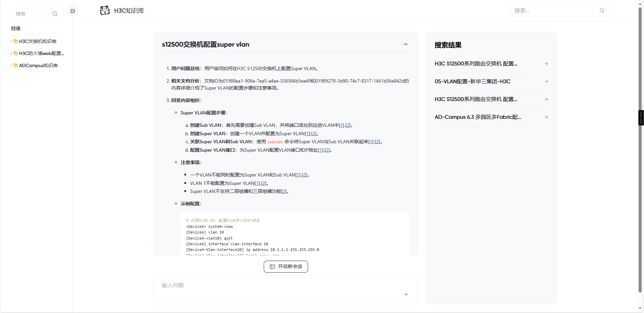Screen dimensions: 644x313
Task: Click the sidebar search magnifier icon
Action: click(55, 14)
